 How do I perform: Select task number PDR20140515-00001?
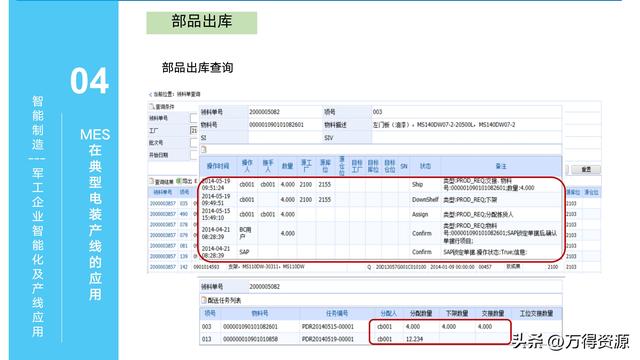point(328,327)
